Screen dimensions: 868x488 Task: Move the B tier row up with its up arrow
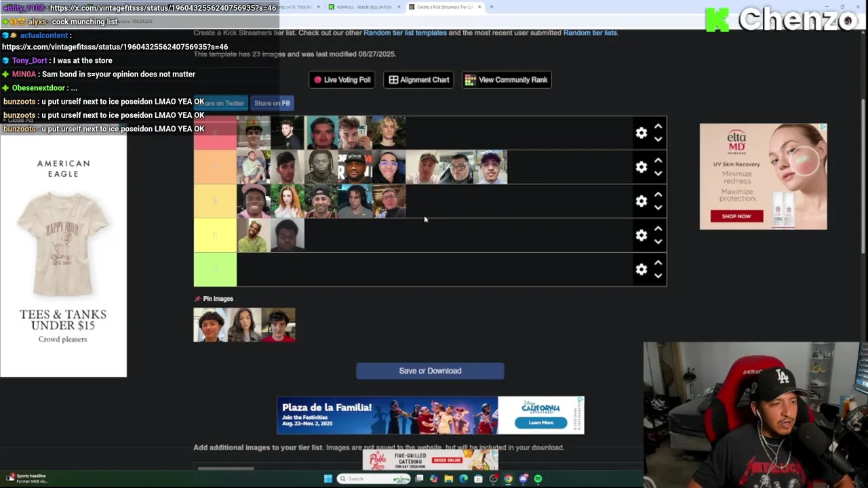pos(658,195)
